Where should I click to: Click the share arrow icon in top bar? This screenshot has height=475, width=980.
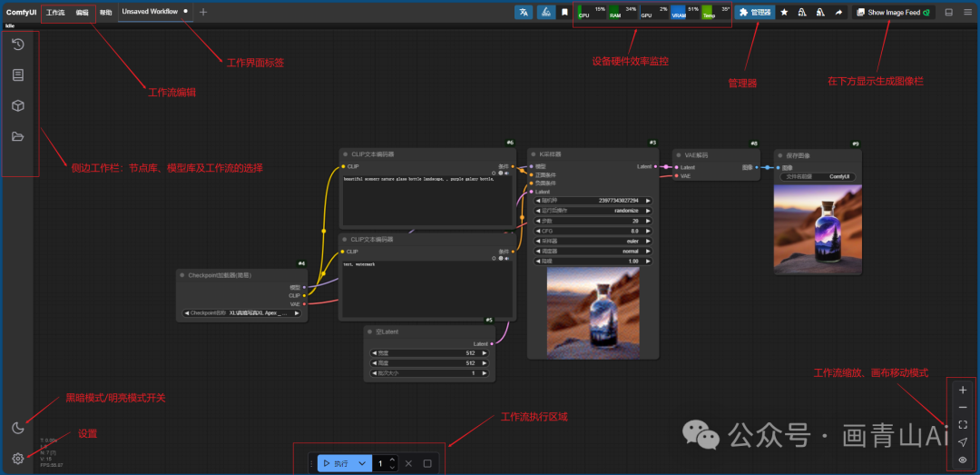838,12
